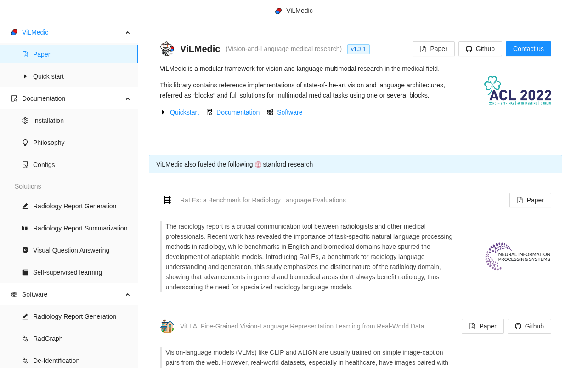The height and width of the screenshot is (368, 588).
Task: Click the ViLMedic mascot icon beside title
Action: [167, 49]
